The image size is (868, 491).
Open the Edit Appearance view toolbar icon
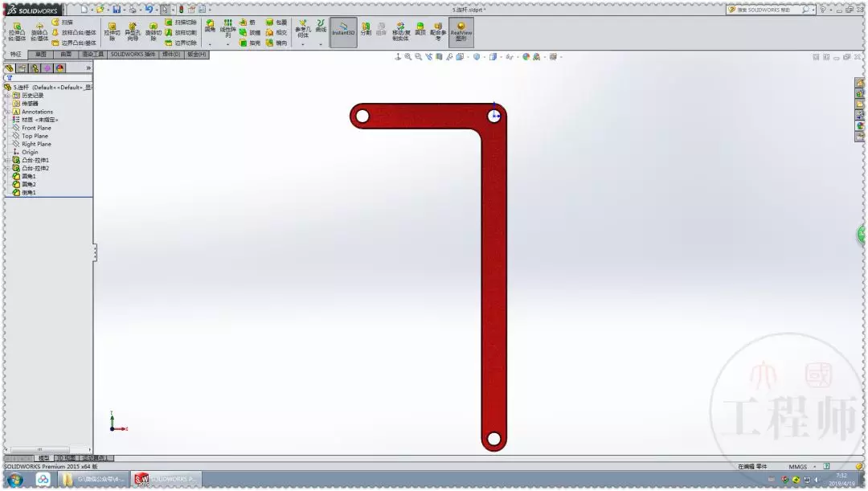(x=526, y=56)
